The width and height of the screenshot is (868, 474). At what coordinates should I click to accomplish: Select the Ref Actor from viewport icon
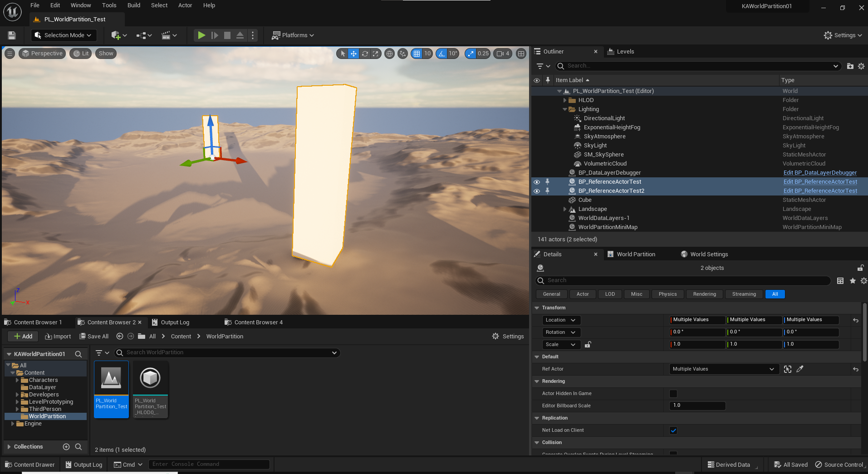[788, 369]
